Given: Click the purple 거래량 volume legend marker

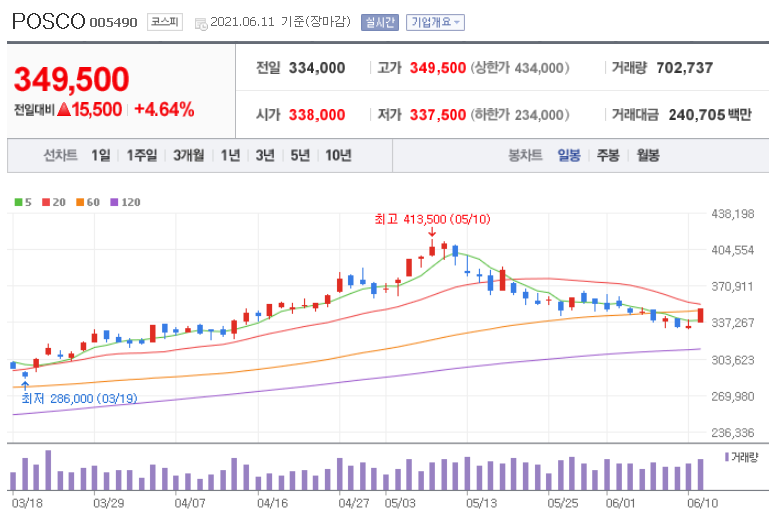Looking at the screenshot, I should (727, 457).
